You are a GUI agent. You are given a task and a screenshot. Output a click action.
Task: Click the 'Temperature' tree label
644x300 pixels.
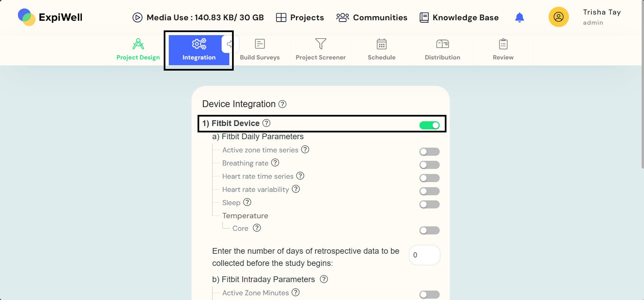pyautogui.click(x=245, y=216)
